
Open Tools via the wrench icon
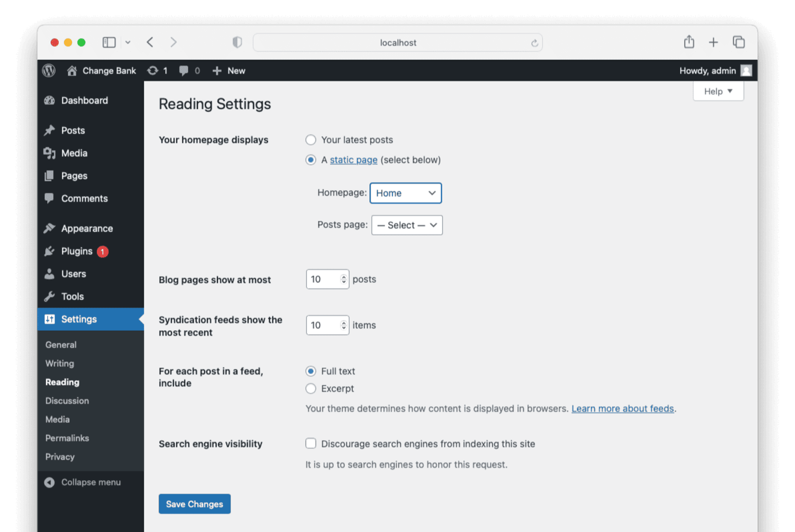coord(50,296)
